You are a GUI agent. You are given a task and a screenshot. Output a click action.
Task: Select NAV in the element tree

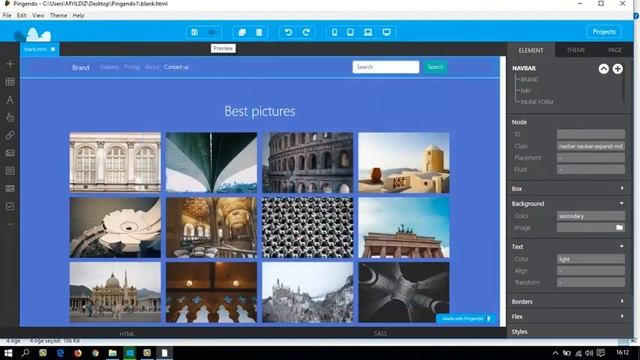[x=526, y=91]
